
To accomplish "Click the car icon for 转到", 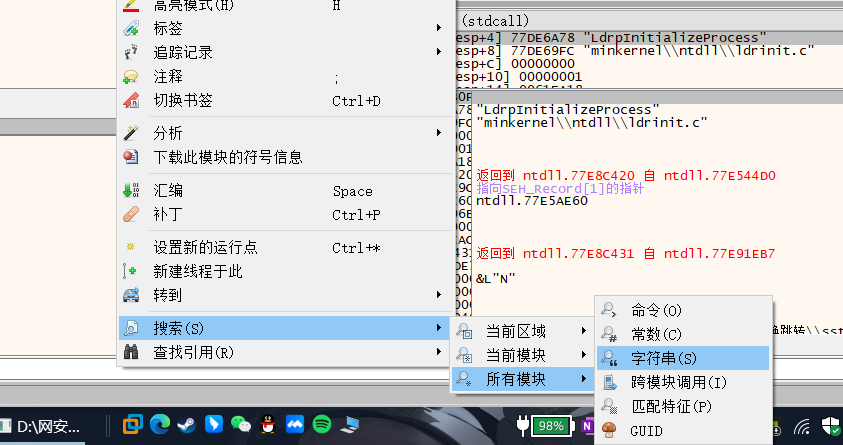I will coord(131,295).
